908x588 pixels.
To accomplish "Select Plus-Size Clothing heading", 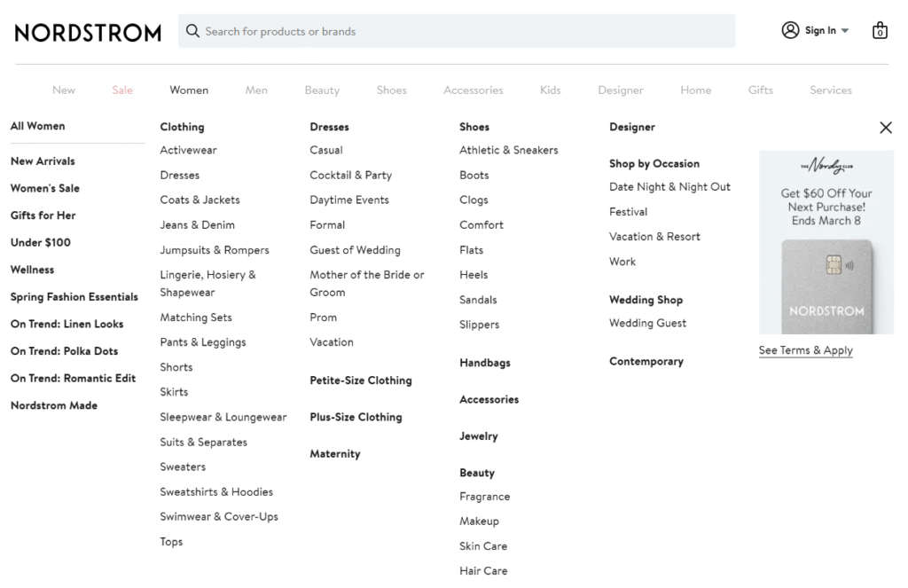I will 356,417.
